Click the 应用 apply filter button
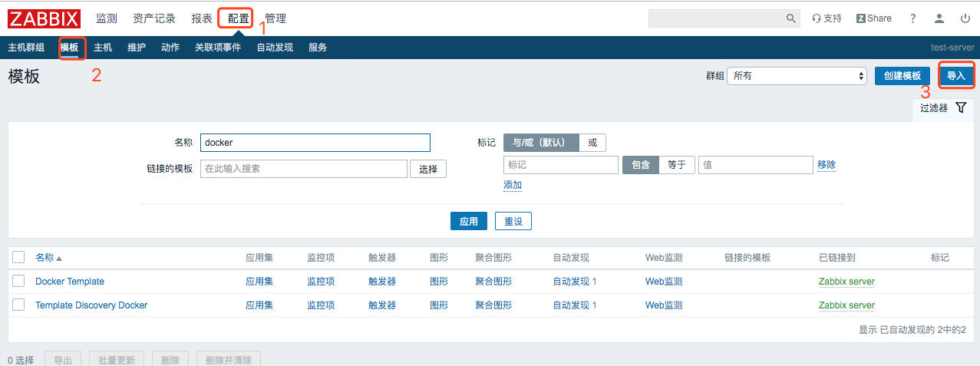 pyautogui.click(x=469, y=221)
